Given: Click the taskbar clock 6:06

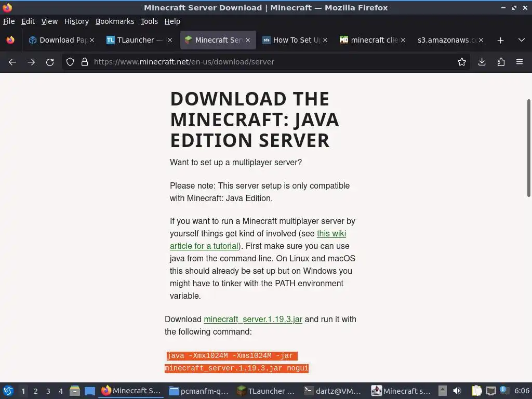Looking at the screenshot, I should pyautogui.click(x=522, y=391).
